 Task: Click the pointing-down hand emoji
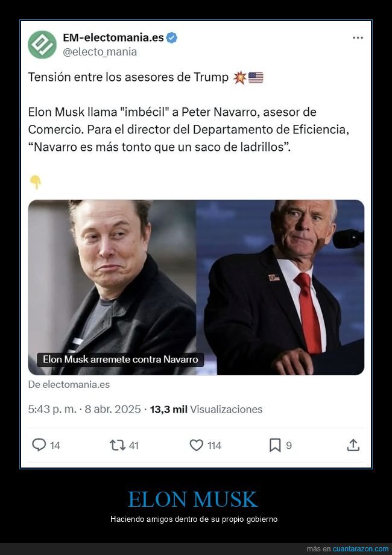(x=36, y=182)
